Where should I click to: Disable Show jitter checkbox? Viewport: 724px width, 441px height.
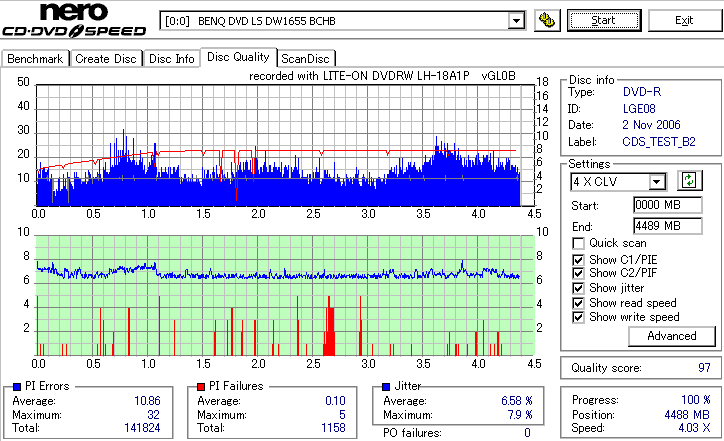pos(578,288)
